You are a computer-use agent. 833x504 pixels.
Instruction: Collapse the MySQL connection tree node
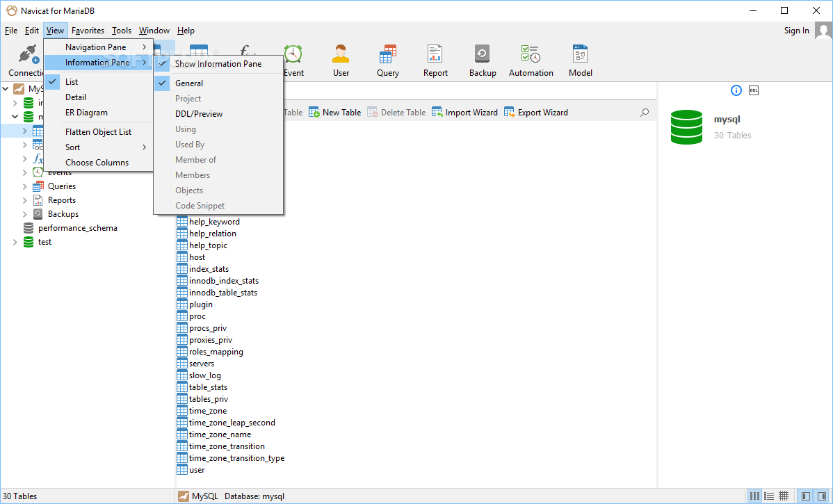[6, 89]
